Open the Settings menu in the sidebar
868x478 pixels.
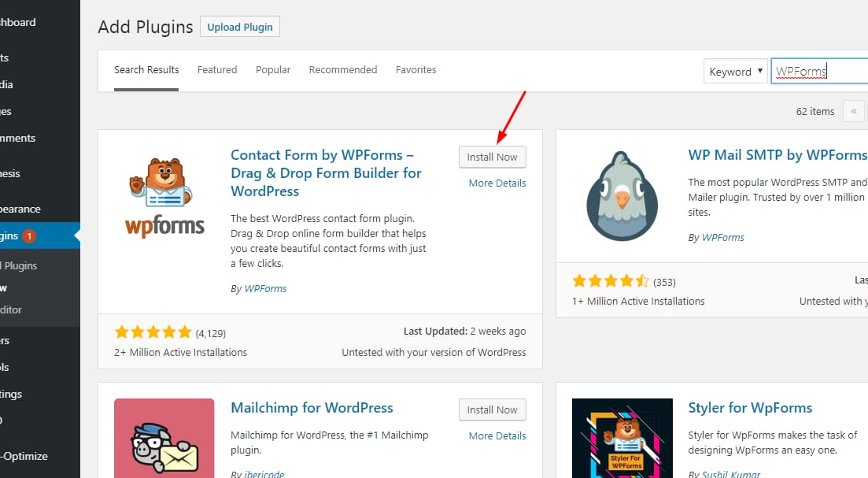(x=20, y=394)
